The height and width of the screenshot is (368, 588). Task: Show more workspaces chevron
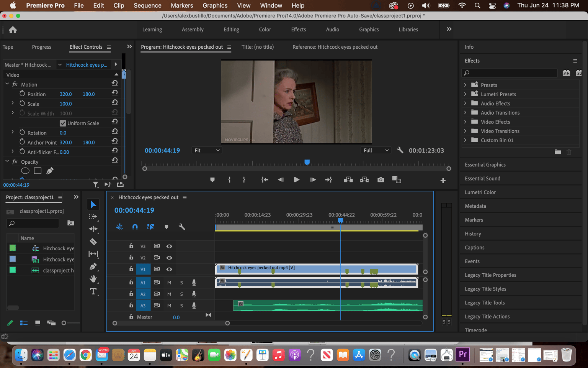pyautogui.click(x=449, y=29)
